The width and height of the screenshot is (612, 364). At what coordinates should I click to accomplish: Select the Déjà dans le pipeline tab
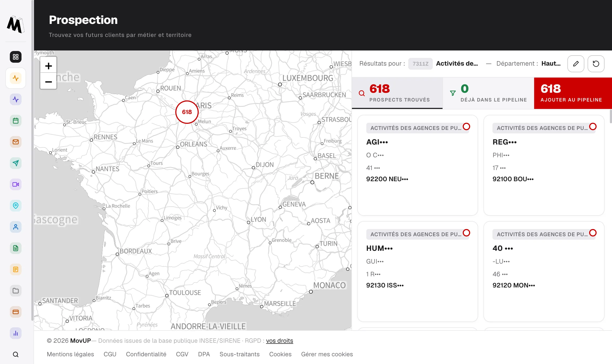click(x=488, y=93)
